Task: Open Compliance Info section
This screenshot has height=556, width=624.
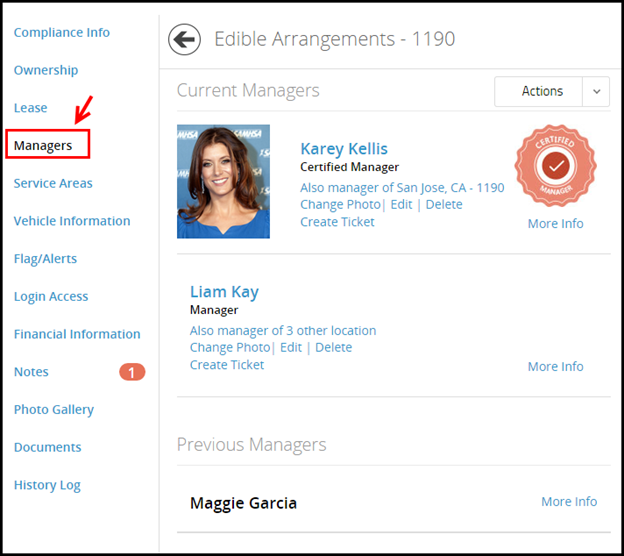Action: pyautogui.click(x=62, y=32)
